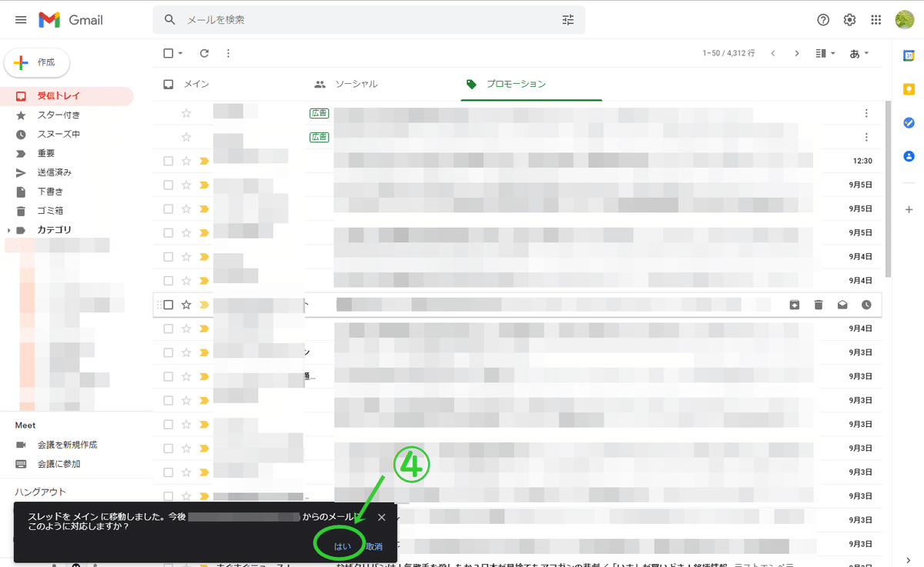Screen dimensions: 924x567
Task: Toggle importance marker on 12:30 email
Action: point(204,161)
